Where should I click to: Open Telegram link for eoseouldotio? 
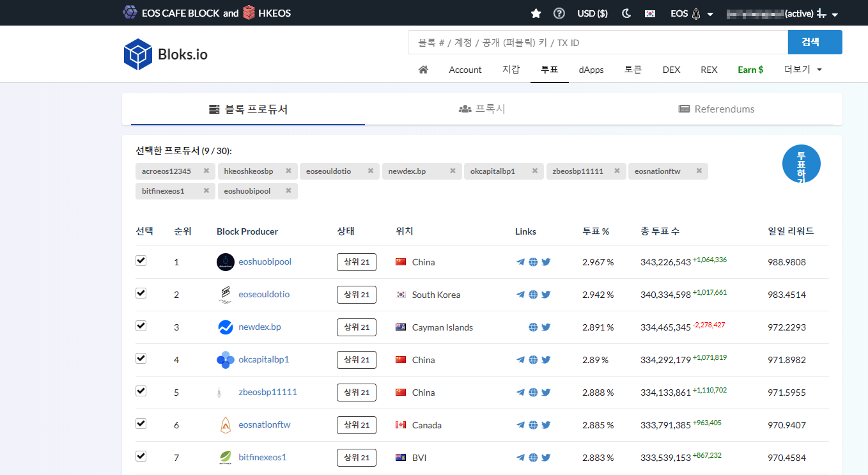pos(520,295)
